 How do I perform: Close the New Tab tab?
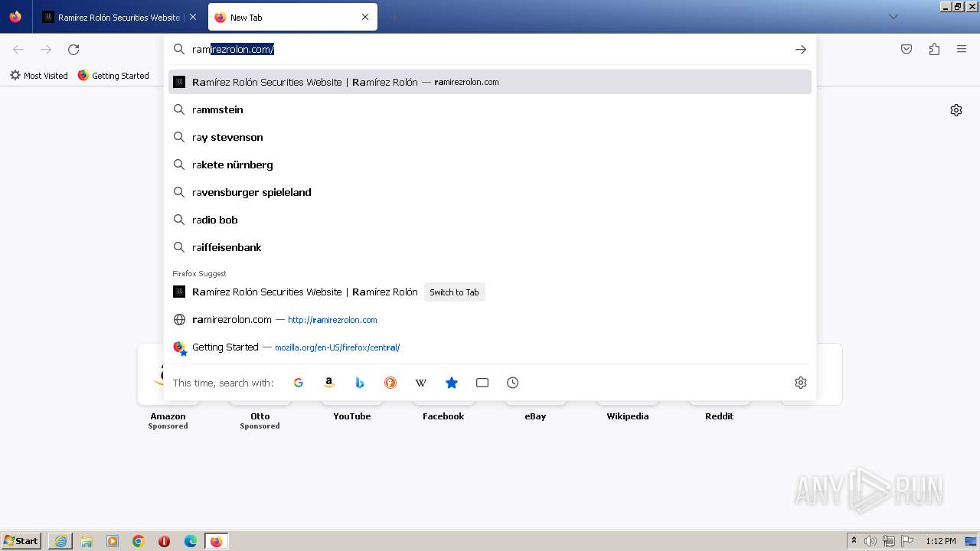point(365,17)
